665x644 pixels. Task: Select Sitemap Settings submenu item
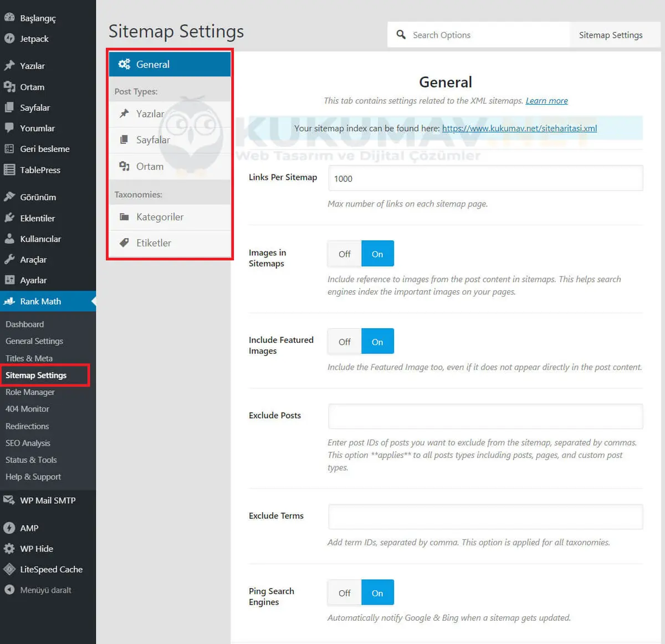[36, 375]
